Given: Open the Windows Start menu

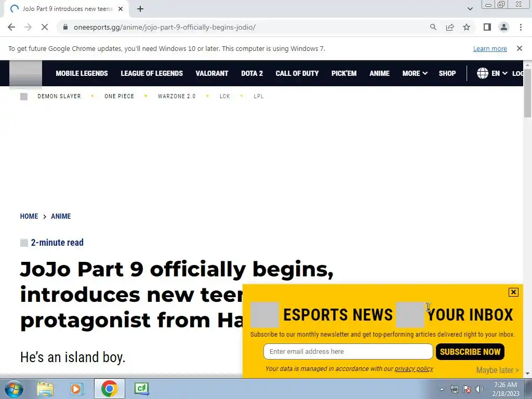Looking at the screenshot, I should pyautogui.click(x=14, y=389).
